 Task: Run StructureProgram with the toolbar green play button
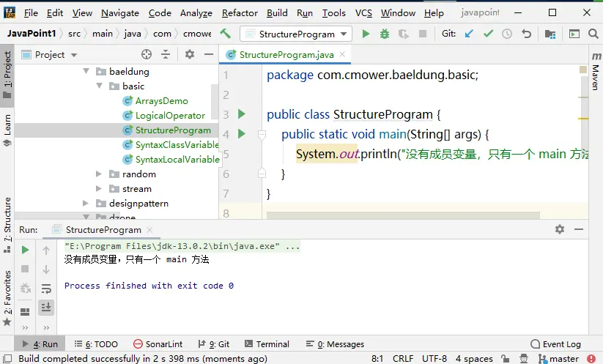[366, 34]
